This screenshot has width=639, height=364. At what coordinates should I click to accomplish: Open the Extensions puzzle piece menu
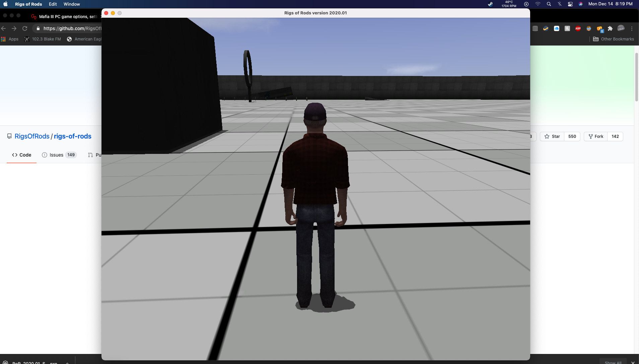click(610, 28)
